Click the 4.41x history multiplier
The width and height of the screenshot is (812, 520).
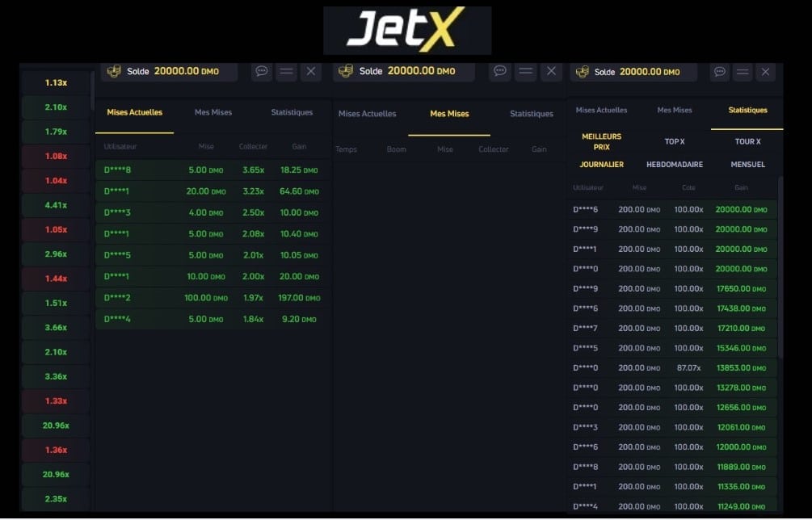(x=56, y=205)
